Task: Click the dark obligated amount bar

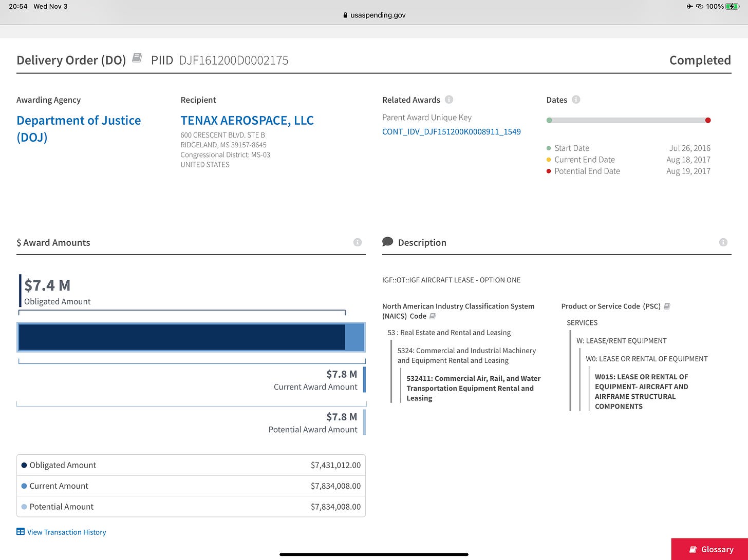Action: (x=182, y=337)
